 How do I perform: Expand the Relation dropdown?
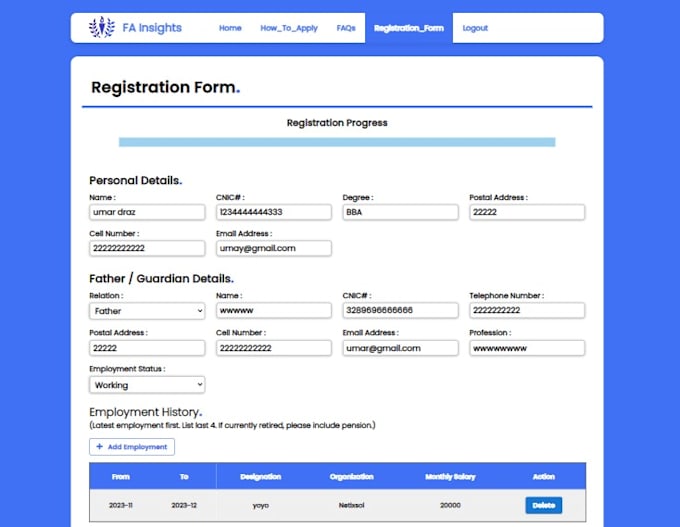tap(147, 311)
